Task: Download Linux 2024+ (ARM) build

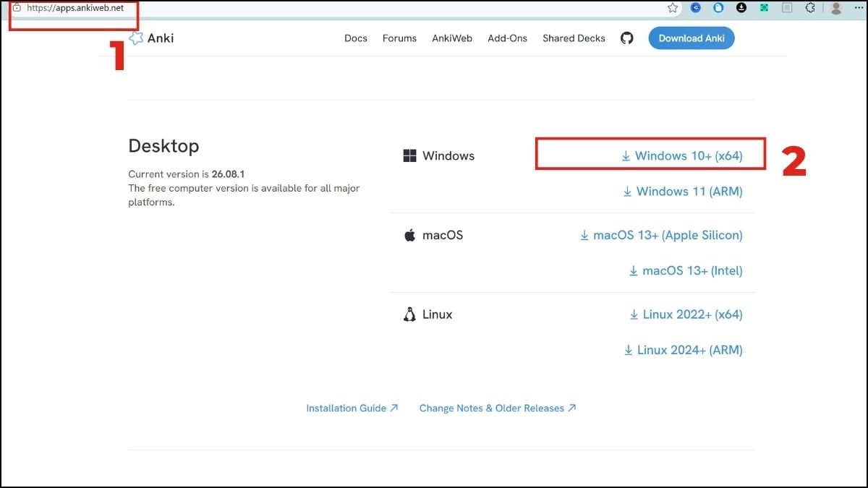Action: pyautogui.click(x=684, y=351)
